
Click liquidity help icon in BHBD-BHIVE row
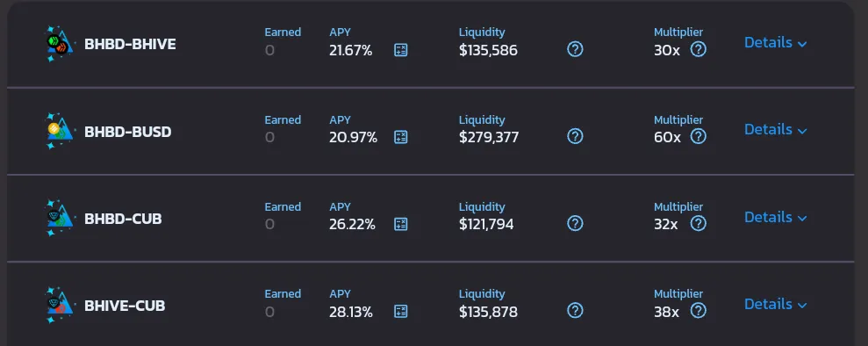[575, 49]
